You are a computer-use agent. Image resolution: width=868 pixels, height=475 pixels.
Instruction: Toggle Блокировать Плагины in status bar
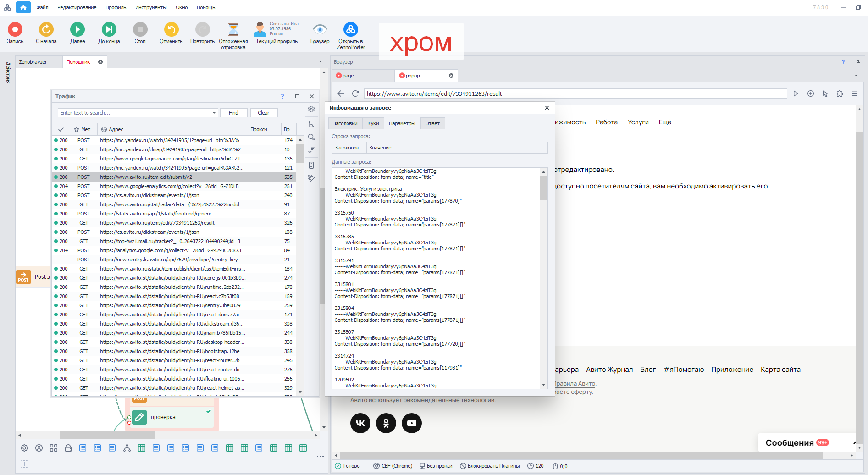pos(490,466)
